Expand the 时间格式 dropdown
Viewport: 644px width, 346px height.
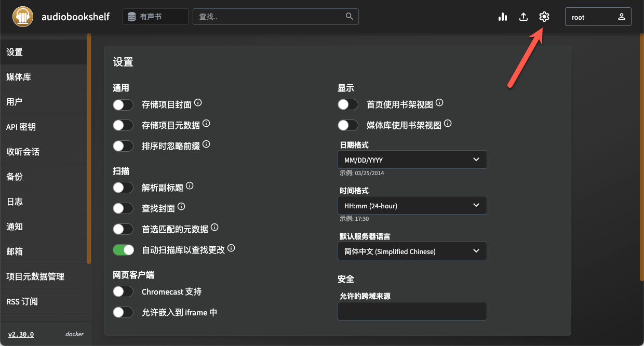point(412,206)
